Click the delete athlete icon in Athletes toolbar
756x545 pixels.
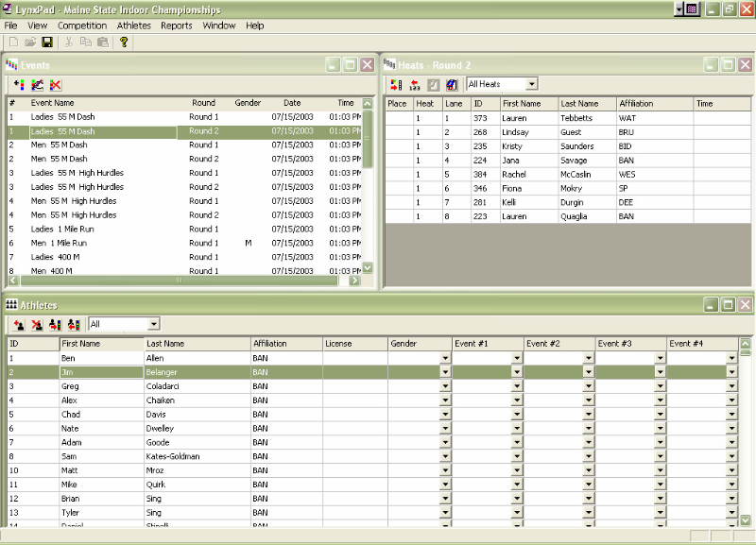tap(37, 324)
